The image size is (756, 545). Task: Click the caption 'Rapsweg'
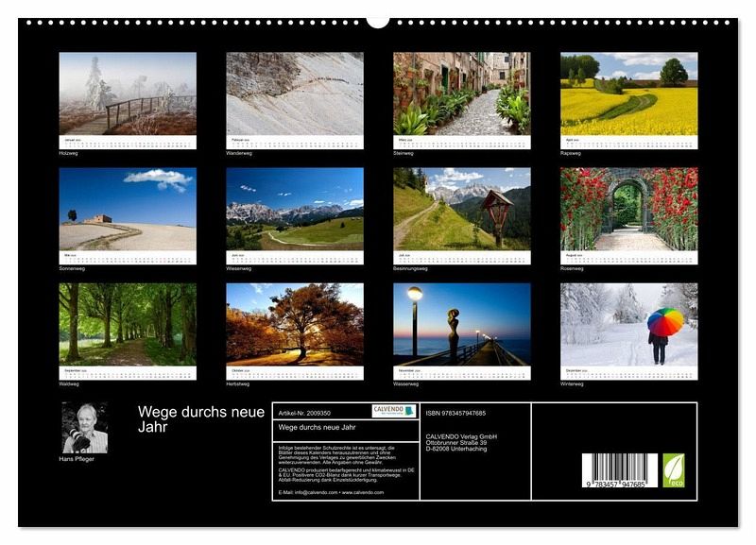coord(571,153)
